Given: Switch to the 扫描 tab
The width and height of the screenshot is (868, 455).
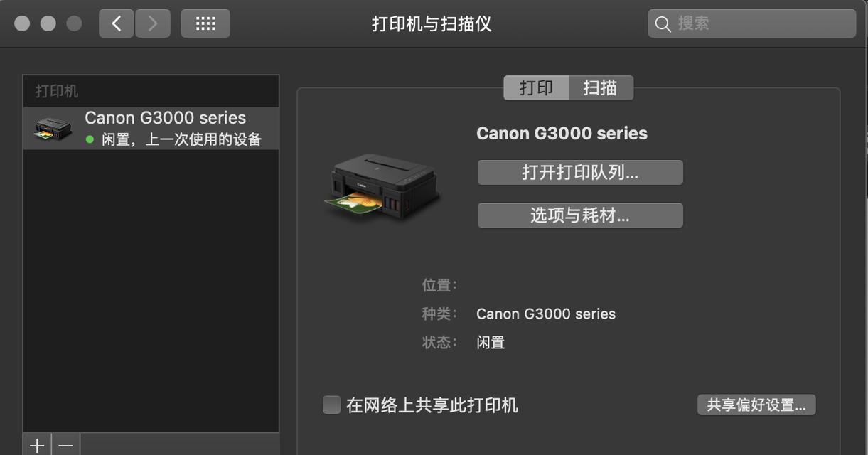Looking at the screenshot, I should [x=601, y=87].
